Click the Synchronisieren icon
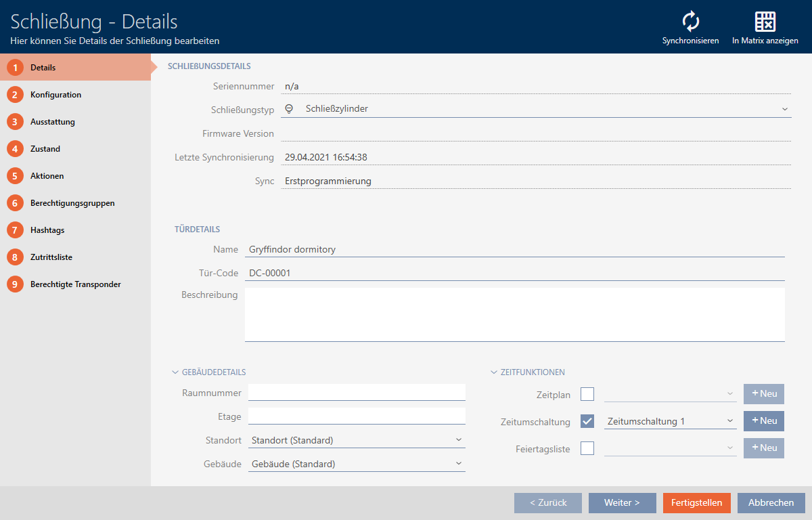 click(690, 22)
